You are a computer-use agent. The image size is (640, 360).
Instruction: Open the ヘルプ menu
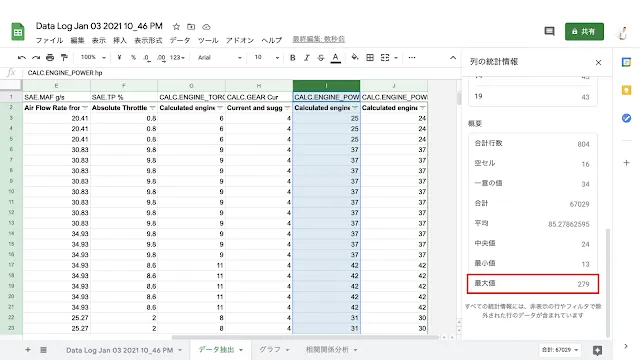272,40
